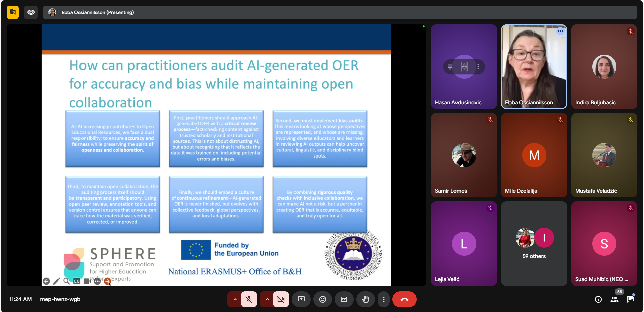Unmute your microphone
This screenshot has width=644, height=312.
(249, 299)
